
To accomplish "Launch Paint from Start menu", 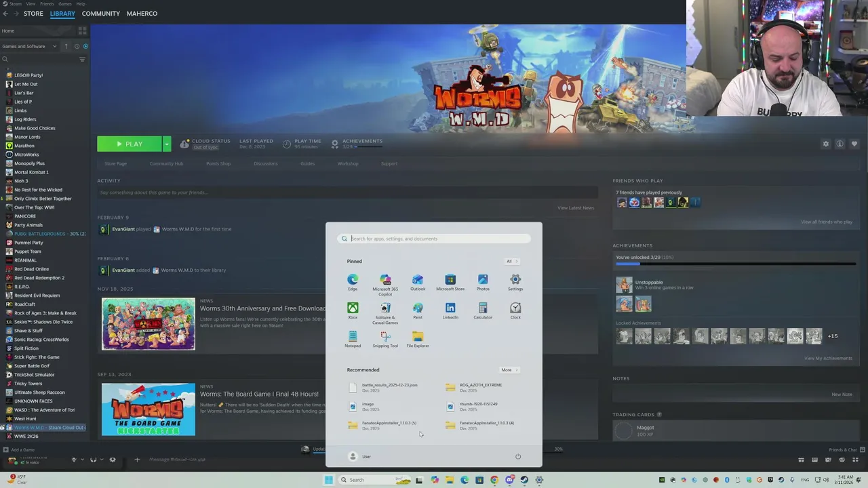I will point(418,311).
